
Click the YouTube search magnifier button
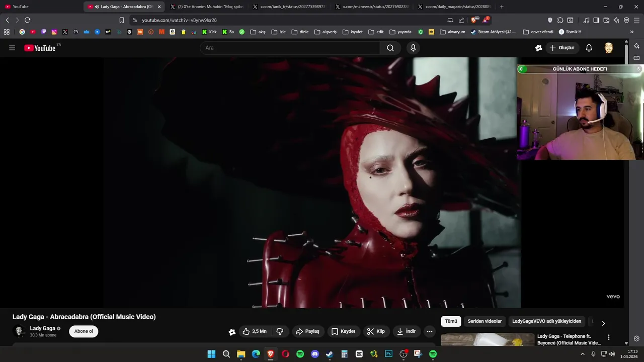(x=390, y=48)
